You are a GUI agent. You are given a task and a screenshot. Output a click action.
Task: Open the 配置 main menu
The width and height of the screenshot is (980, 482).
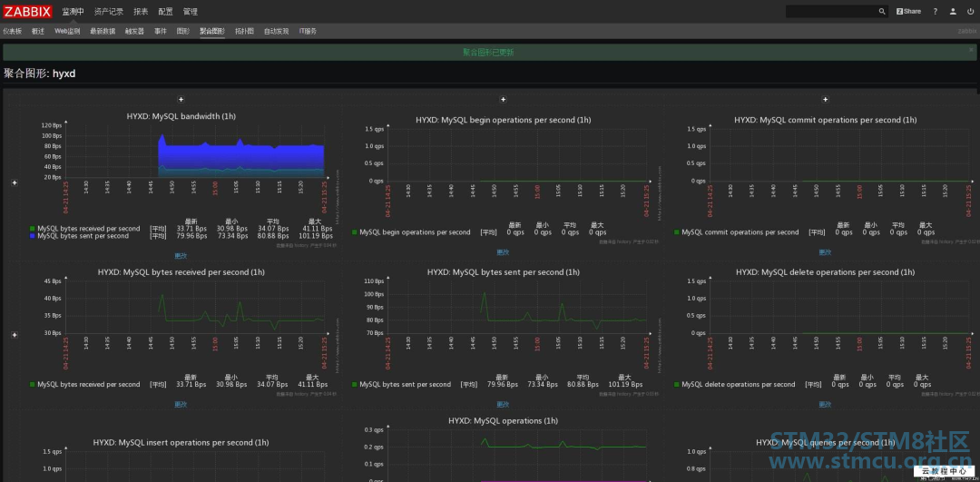[166, 12]
